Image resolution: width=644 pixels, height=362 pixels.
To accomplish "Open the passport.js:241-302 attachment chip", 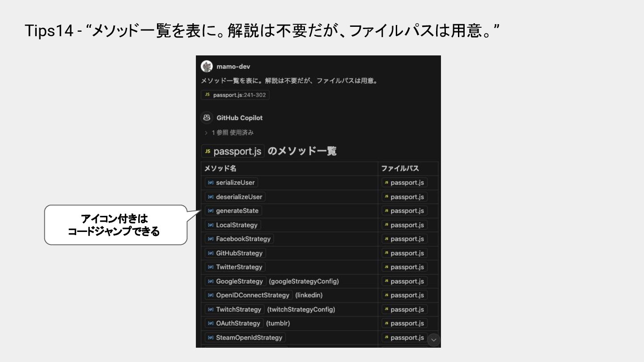I will tap(235, 95).
